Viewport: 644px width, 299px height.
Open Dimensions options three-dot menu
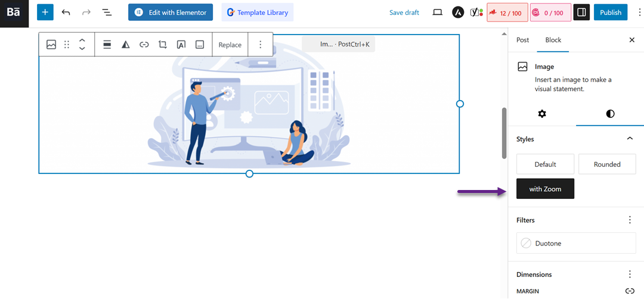coord(630,275)
